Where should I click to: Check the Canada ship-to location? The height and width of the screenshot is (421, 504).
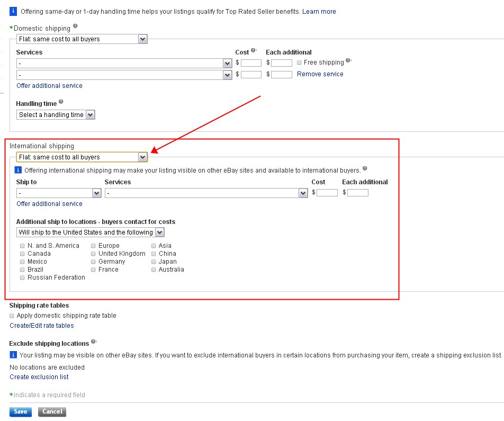pos(22,254)
